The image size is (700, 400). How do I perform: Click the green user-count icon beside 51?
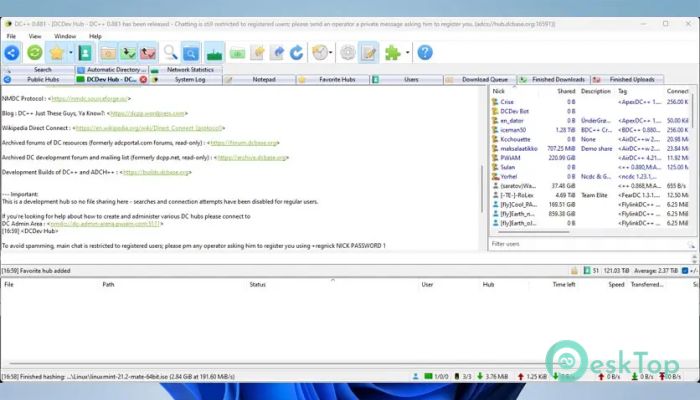(587, 271)
